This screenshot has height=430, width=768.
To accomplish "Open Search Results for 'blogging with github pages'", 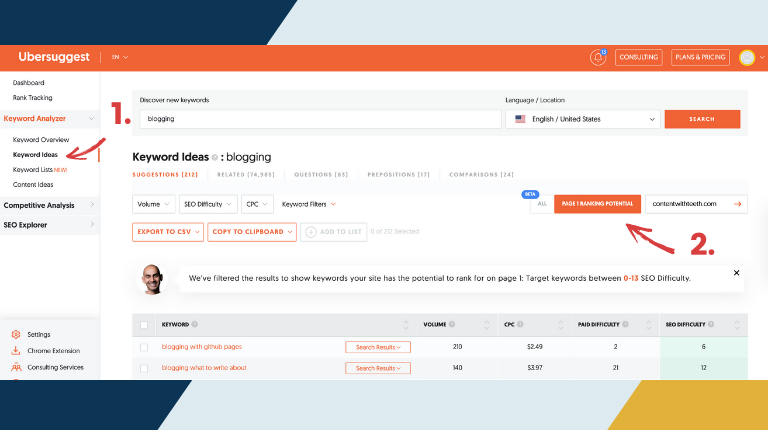I will pyautogui.click(x=378, y=347).
